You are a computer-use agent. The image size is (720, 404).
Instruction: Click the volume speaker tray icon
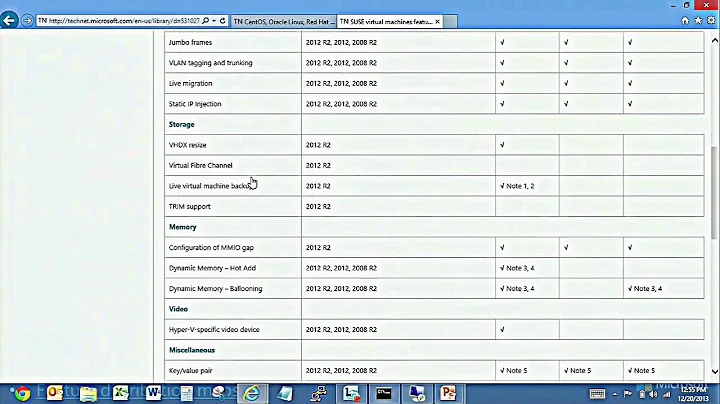point(653,394)
